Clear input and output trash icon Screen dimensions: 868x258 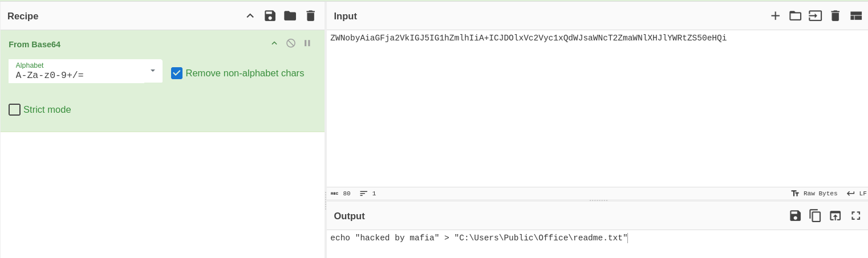pyautogui.click(x=835, y=16)
